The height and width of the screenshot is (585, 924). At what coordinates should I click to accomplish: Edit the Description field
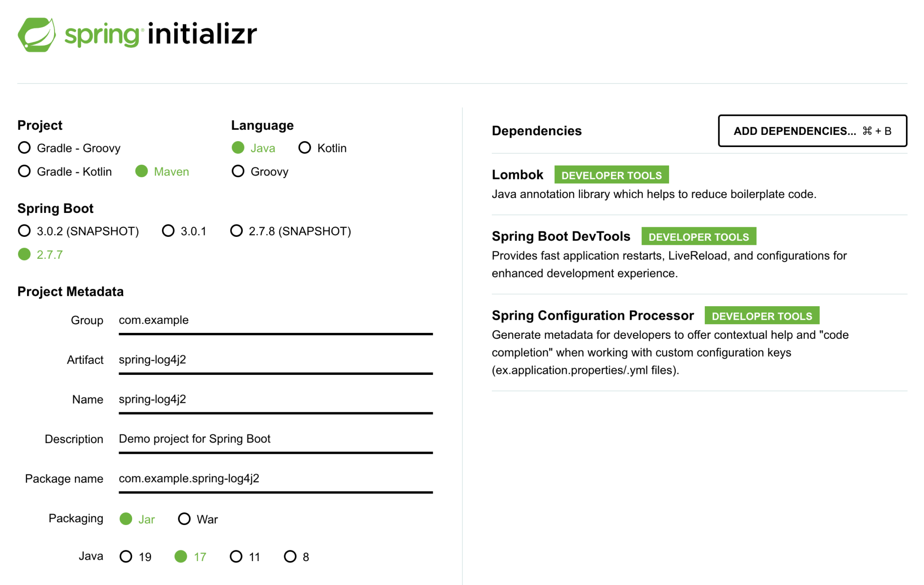275,439
